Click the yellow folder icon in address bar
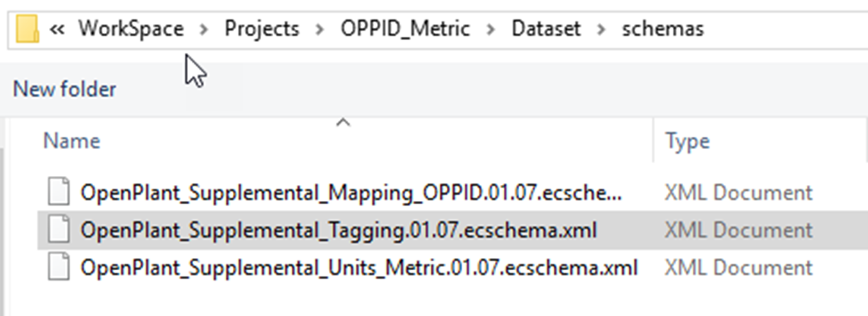 coord(27,29)
